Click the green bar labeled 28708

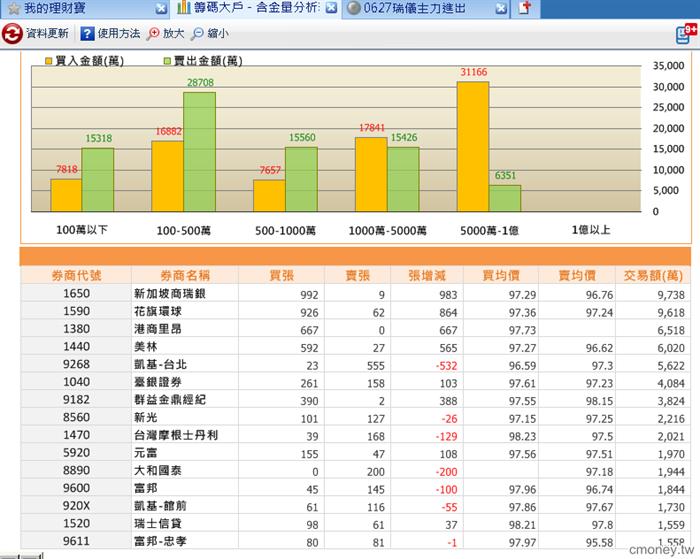point(199,152)
